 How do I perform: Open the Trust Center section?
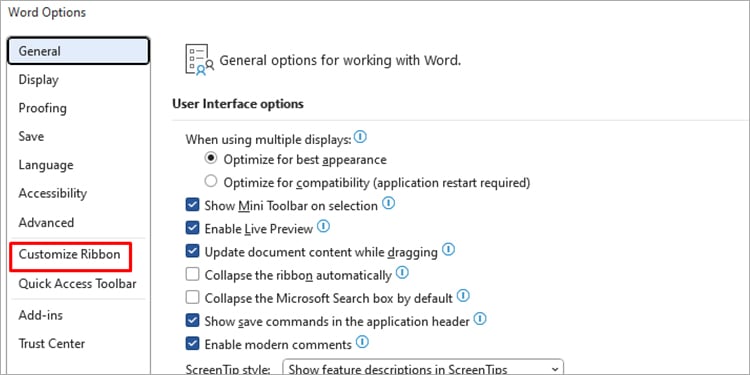[52, 343]
